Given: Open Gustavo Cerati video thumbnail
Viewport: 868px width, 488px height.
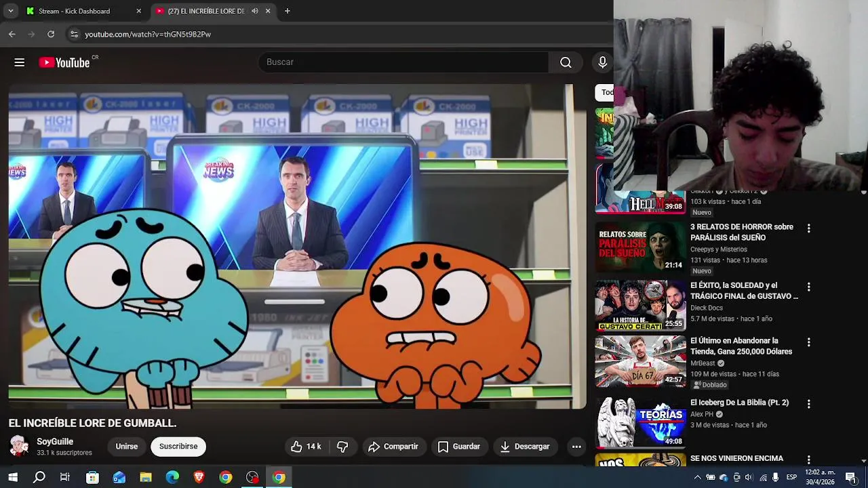Looking at the screenshot, I should tap(641, 305).
